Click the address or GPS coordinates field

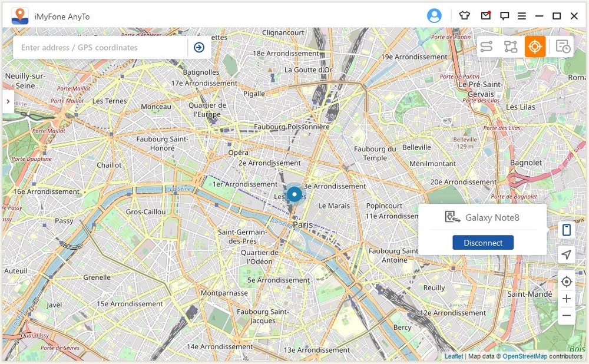(100, 48)
